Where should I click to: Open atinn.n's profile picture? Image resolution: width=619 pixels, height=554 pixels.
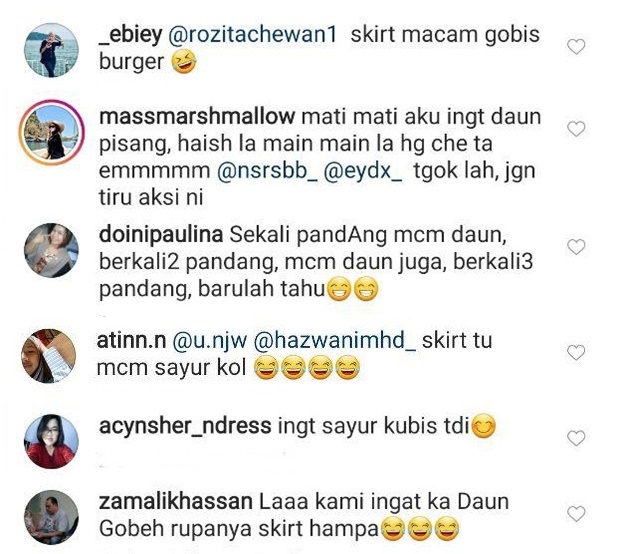click(x=49, y=356)
